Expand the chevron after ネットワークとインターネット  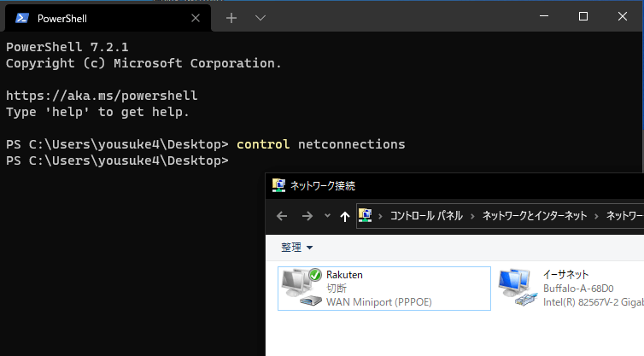click(x=596, y=216)
